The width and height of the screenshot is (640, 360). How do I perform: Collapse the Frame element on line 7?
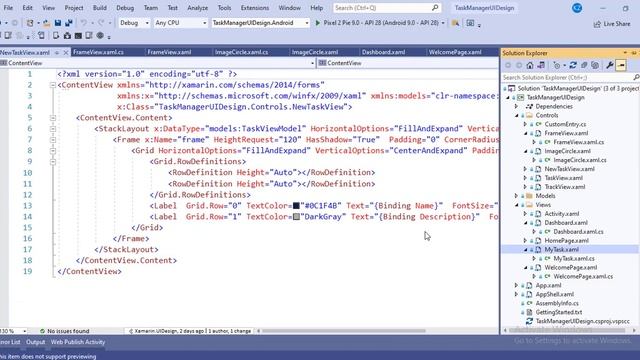[x=53, y=140]
